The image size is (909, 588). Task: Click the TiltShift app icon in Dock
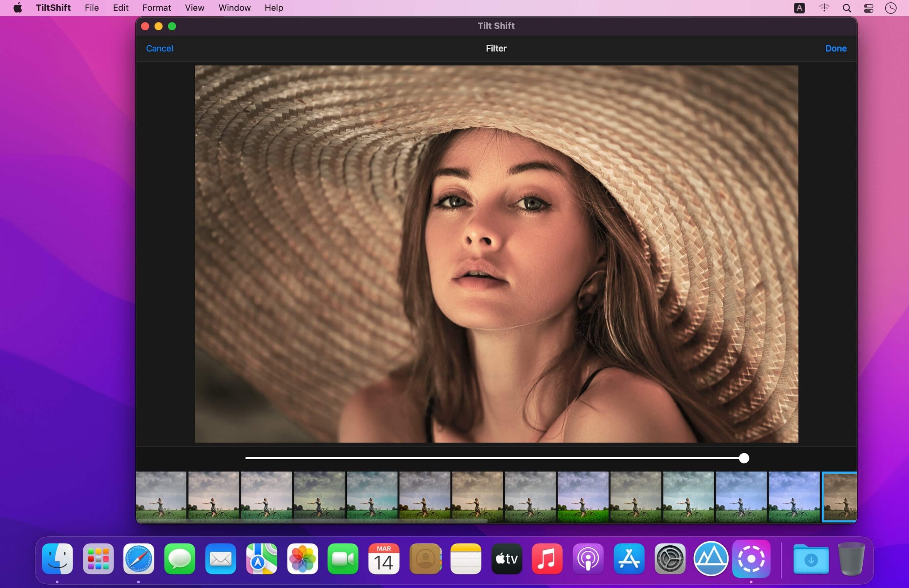pos(751,558)
